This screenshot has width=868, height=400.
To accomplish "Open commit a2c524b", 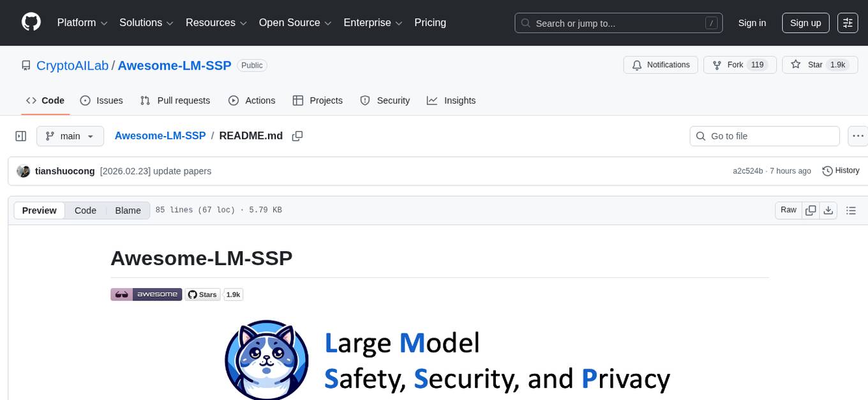I will pyautogui.click(x=747, y=171).
